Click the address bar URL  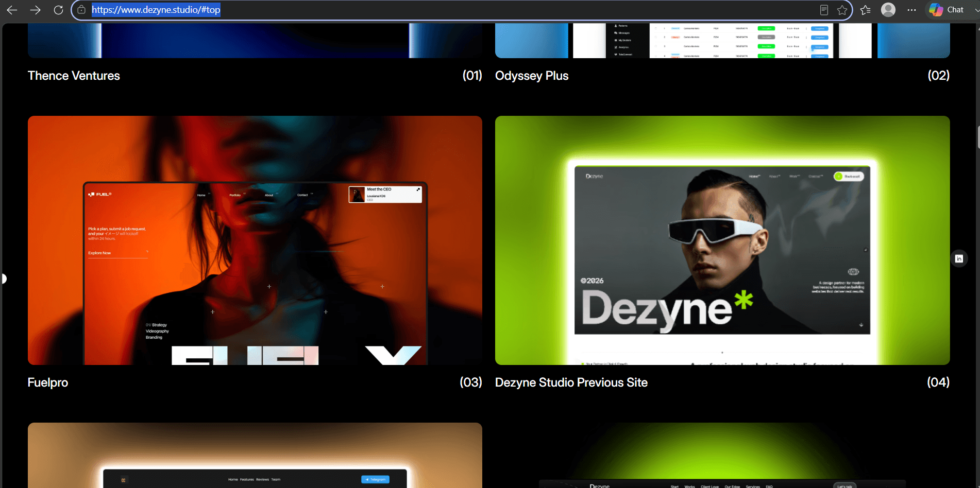156,10
